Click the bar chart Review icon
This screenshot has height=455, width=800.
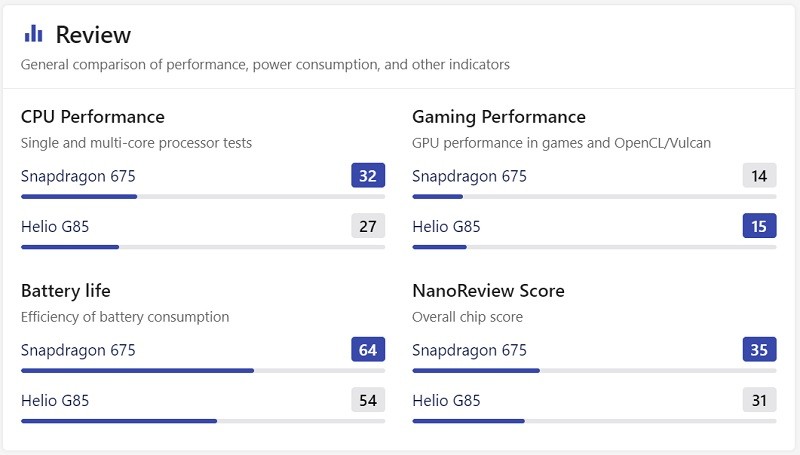click(x=33, y=34)
